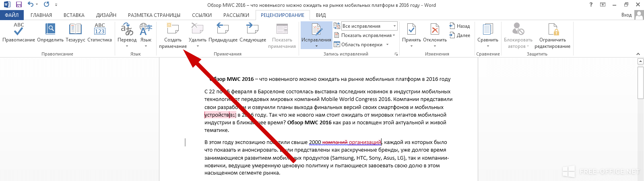Go to next change with Далее
Image resolution: width=644 pixels, height=181 pixels.
pos(460,35)
